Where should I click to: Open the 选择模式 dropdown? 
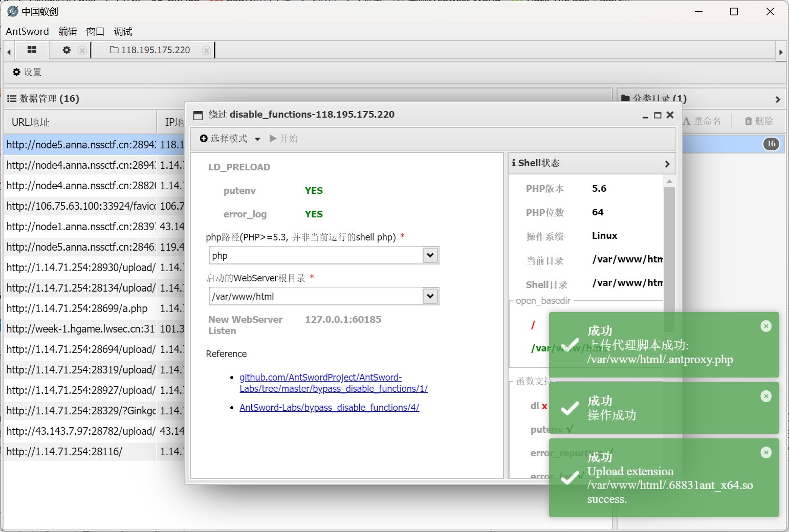(x=230, y=139)
